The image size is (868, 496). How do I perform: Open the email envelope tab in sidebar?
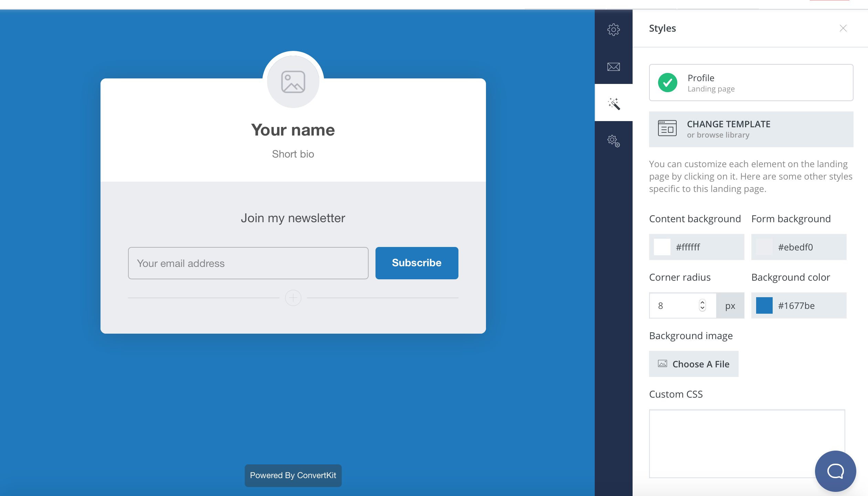tap(613, 67)
